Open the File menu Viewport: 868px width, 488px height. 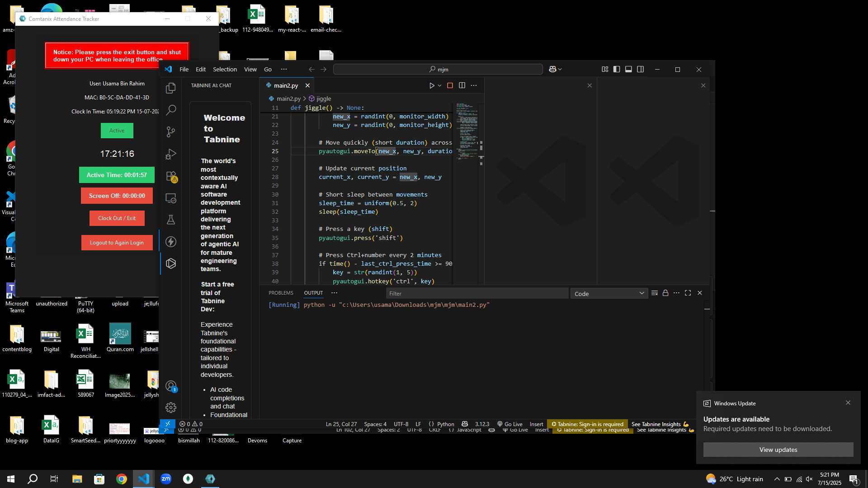184,69
